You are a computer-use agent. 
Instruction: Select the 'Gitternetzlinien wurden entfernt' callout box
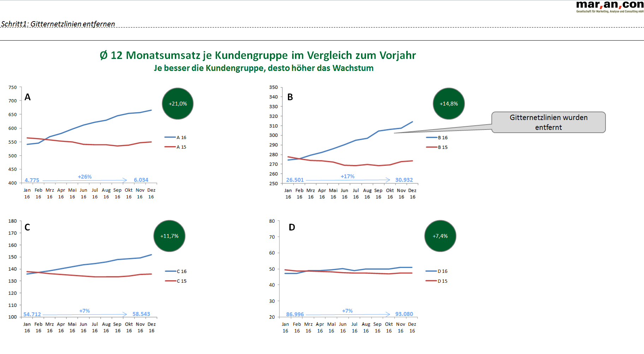[548, 122]
